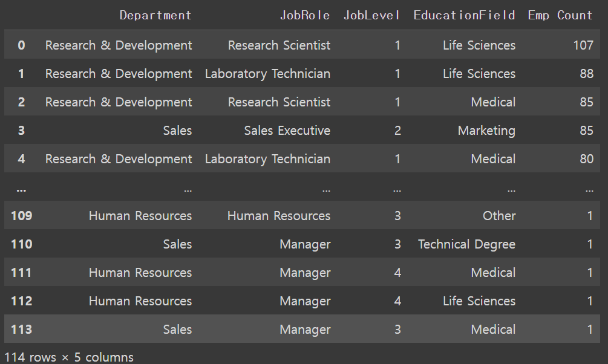Click Marketing education field cell

pos(486,130)
